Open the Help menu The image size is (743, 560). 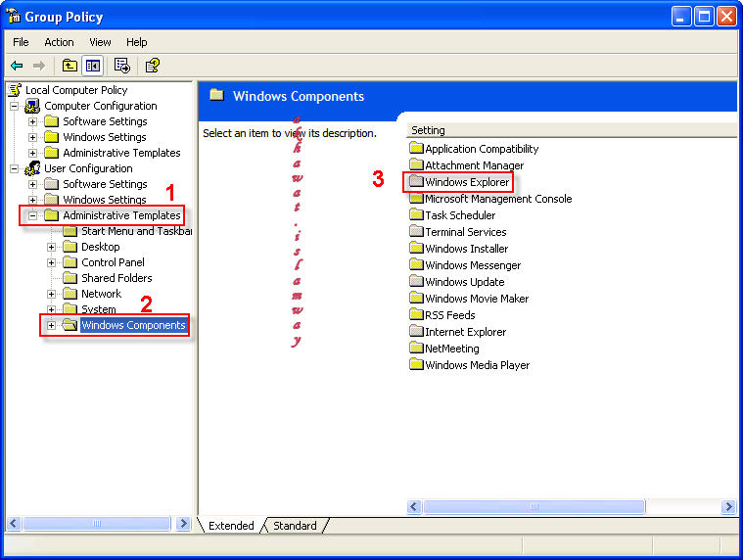point(136,42)
